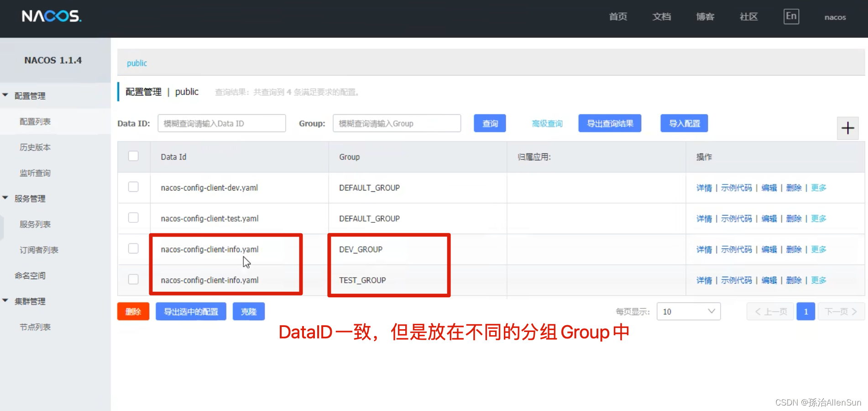Check the TEST_GROUP row checkbox
868x411 pixels.
[x=133, y=279]
